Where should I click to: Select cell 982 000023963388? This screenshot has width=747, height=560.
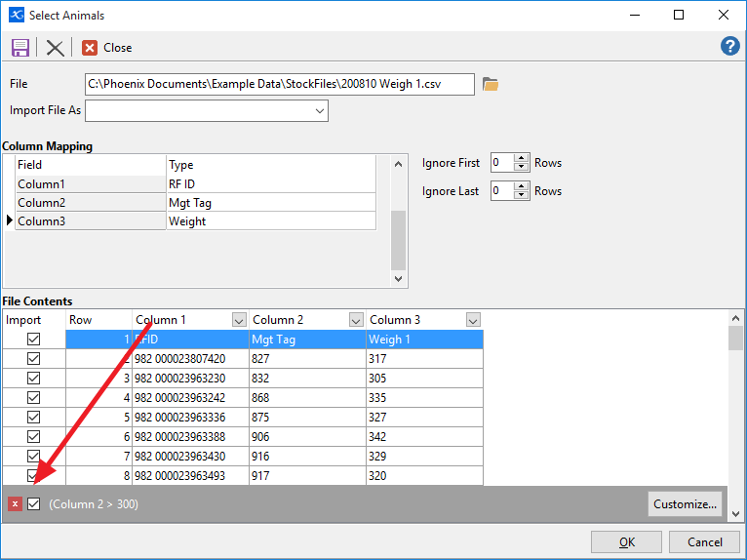190,437
